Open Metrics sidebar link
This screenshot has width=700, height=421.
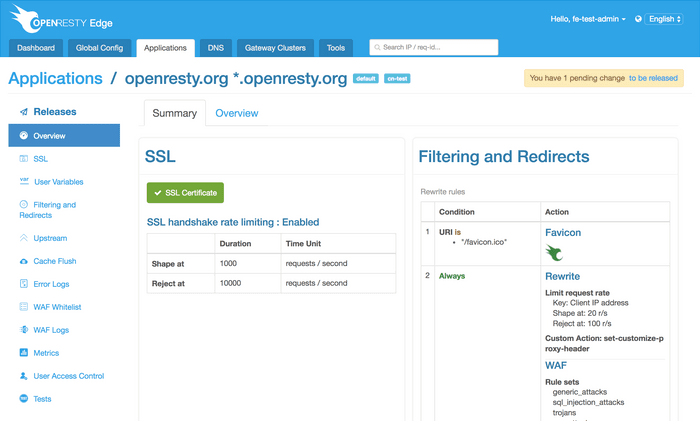pyautogui.click(x=46, y=353)
